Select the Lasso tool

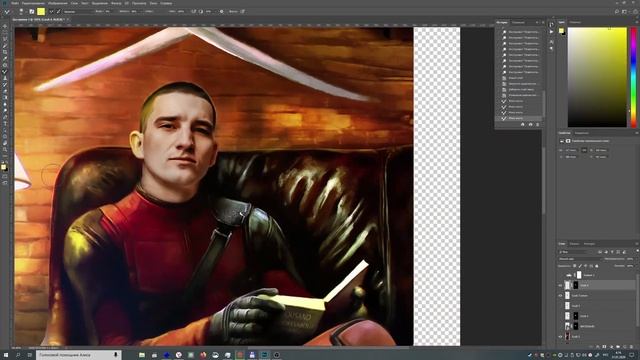pyautogui.click(x=5, y=39)
